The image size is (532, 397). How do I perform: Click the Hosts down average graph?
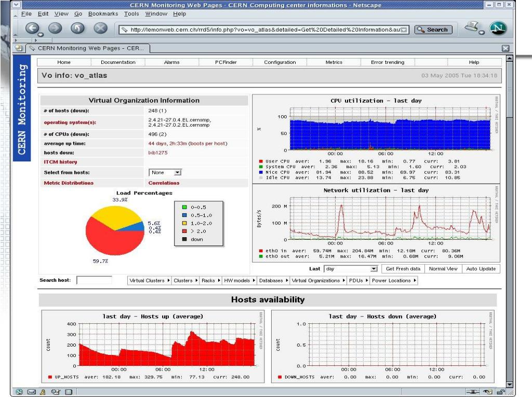pos(383,346)
